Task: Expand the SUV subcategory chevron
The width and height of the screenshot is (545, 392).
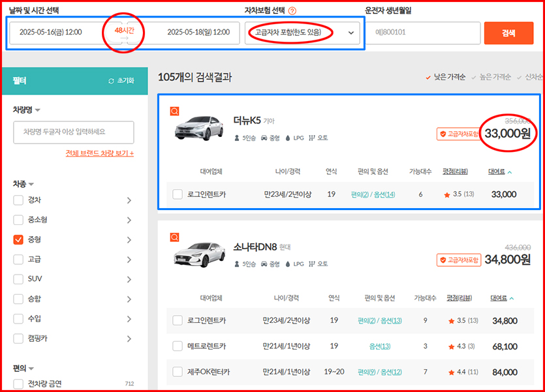Action: (129, 280)
